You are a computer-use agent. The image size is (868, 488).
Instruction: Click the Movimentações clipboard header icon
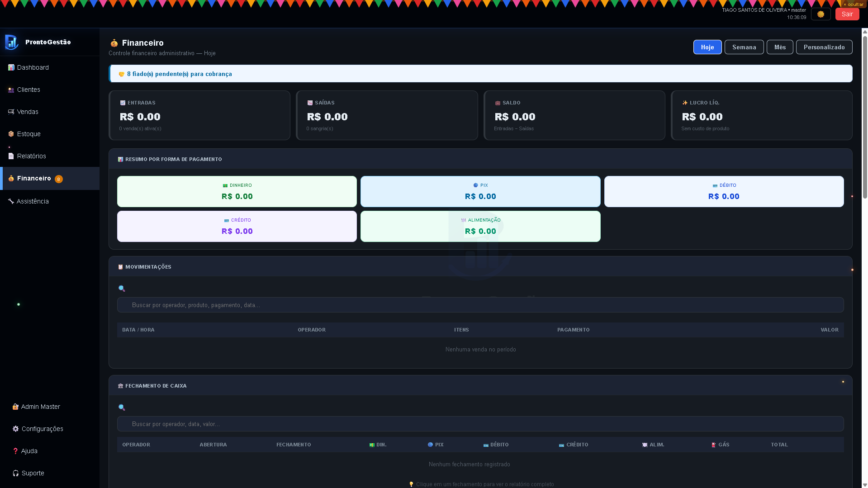tap(120, 267)
